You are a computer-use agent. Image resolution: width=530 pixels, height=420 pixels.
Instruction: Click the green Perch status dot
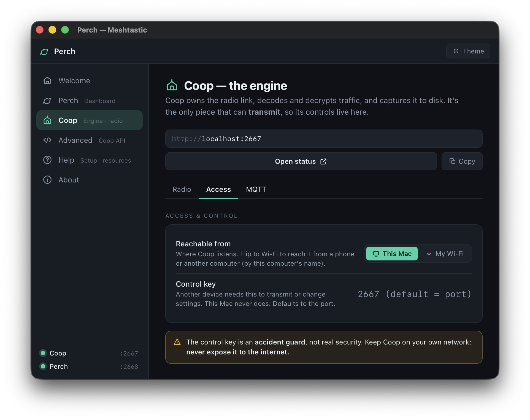(x=43, y=366)
